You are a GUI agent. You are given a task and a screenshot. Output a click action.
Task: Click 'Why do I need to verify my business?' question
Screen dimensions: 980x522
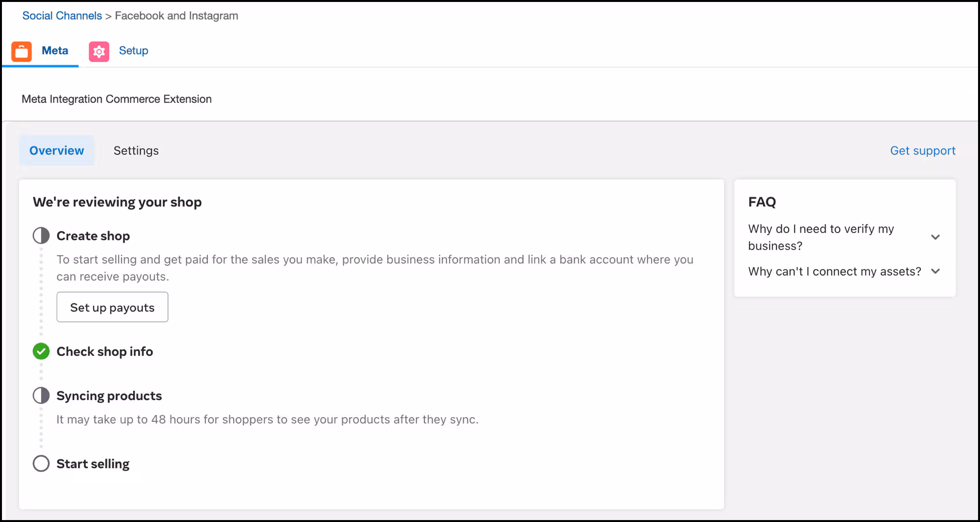[x=821, y=237]
